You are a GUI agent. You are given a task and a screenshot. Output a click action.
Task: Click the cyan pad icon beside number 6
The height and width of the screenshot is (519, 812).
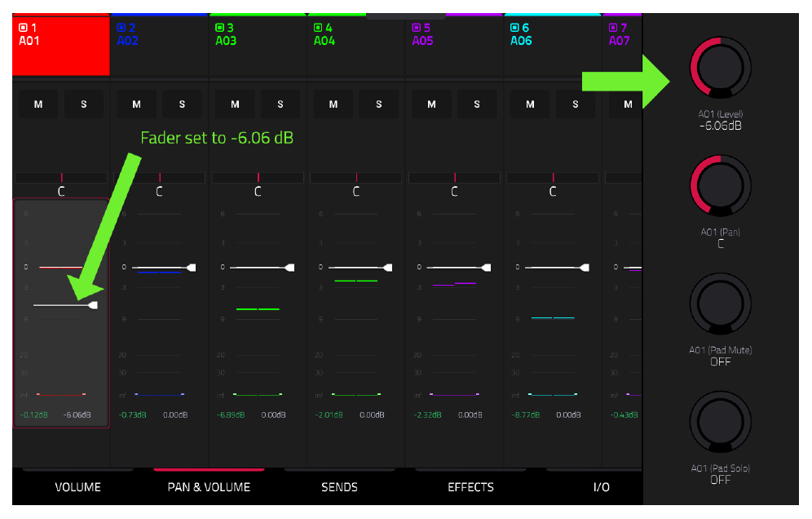tap(514, 28)
